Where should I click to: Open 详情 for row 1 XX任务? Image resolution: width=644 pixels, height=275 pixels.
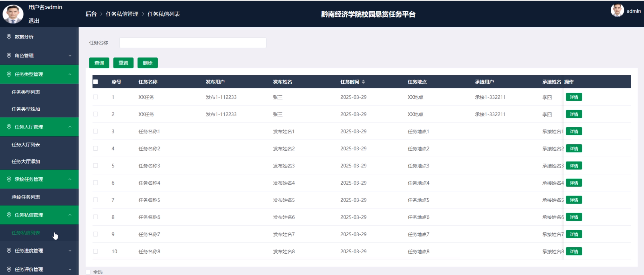point(574,97)
